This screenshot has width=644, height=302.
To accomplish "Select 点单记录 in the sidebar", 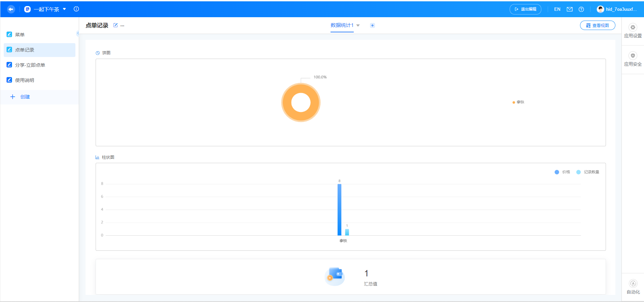I will pyautogui.click(x=39, y=50).
